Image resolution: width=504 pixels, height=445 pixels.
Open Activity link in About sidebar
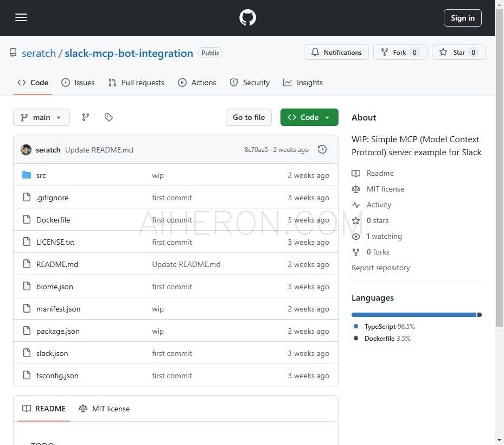click(x=379, y=205)
